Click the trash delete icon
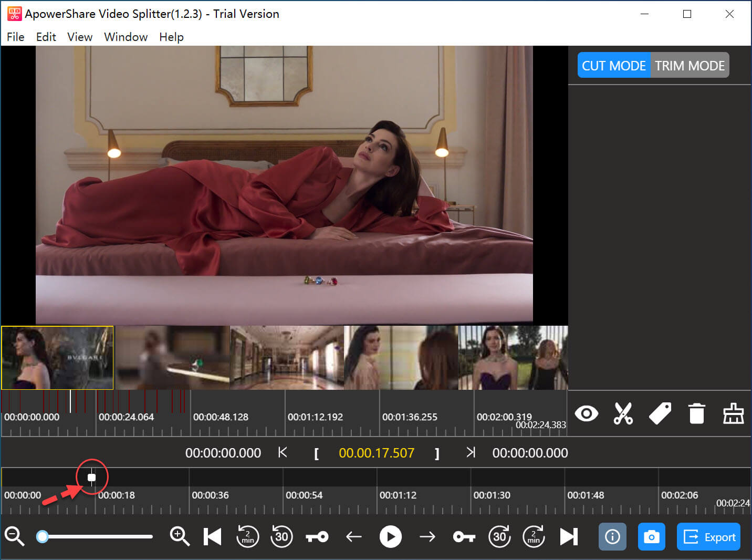 click(696, 414)
